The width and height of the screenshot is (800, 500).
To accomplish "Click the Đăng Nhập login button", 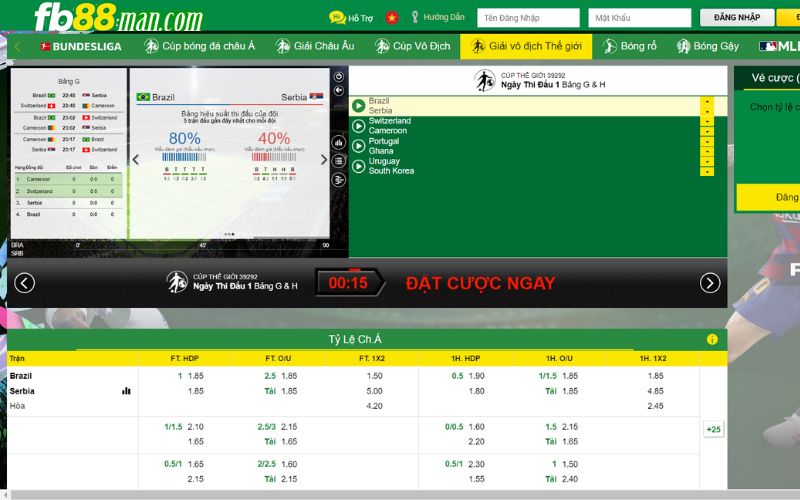I will (736, 18).
